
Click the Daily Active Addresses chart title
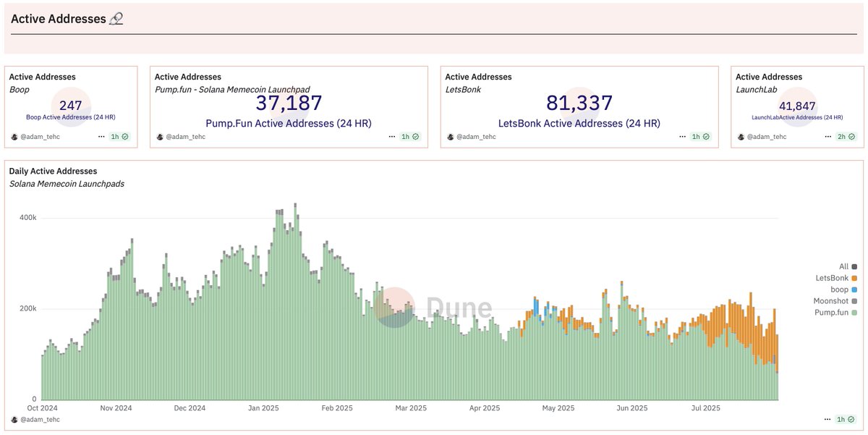pos(53,172)
